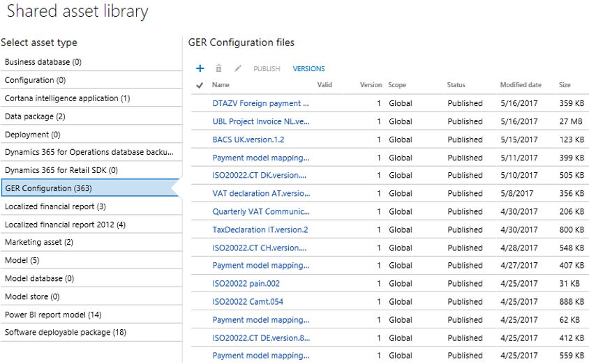Sort grid by Name column header
Image resolution: width=589 pixels, height=364 pixels.
(221, 85)
